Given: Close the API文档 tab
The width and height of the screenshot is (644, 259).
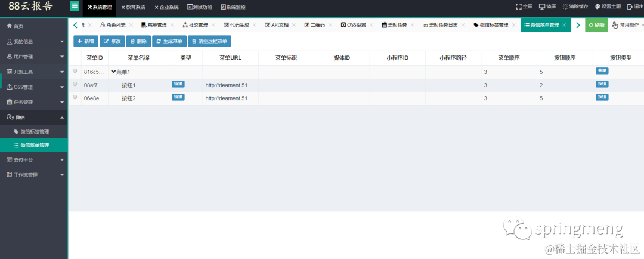Looking at the screenshot, I should (x=293, y=25).
